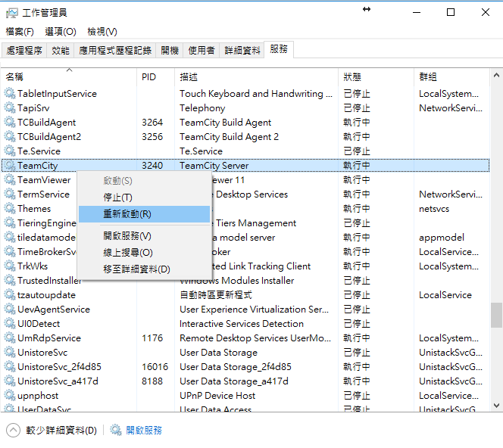This screenshot has width=503, height=448.
Task: Choose 開啟服務(V) in the context menu
Action: (x=145, y=236)
